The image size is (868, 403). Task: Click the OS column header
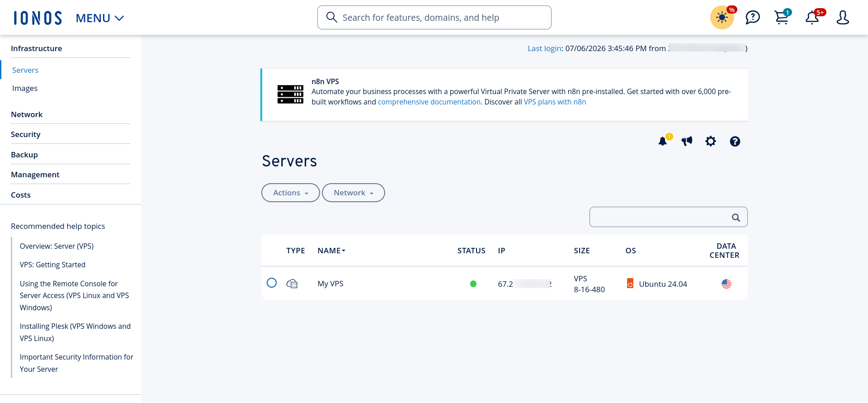(631, 251)
